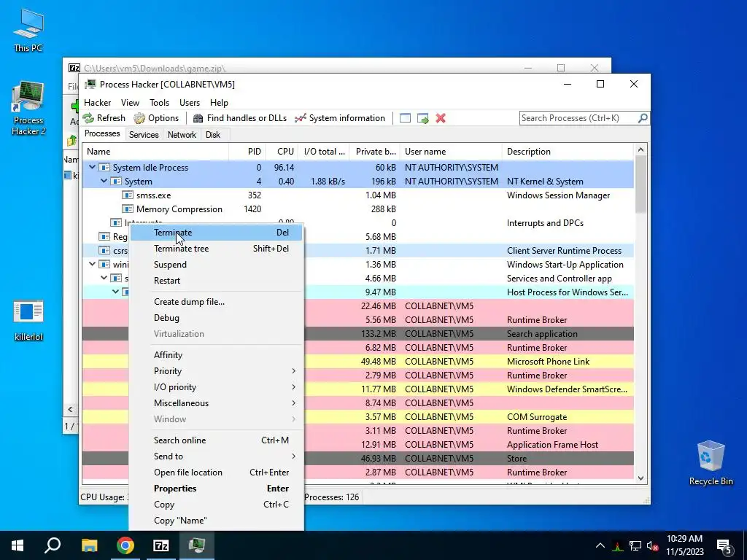
Task: Click the Memory Compression process icon
Action: (127, 209)
